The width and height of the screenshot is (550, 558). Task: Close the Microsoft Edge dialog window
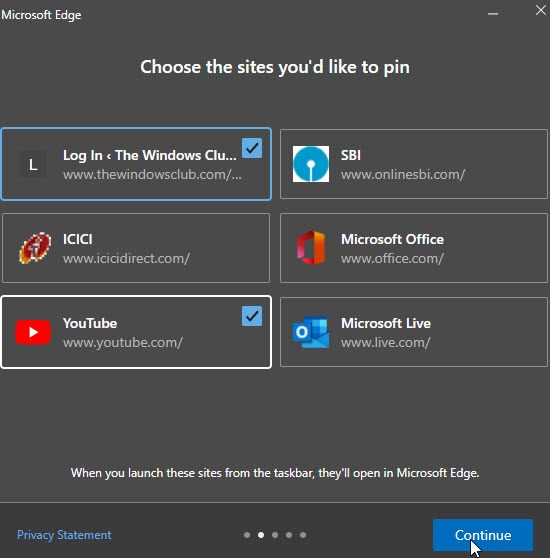pos(541,10)
